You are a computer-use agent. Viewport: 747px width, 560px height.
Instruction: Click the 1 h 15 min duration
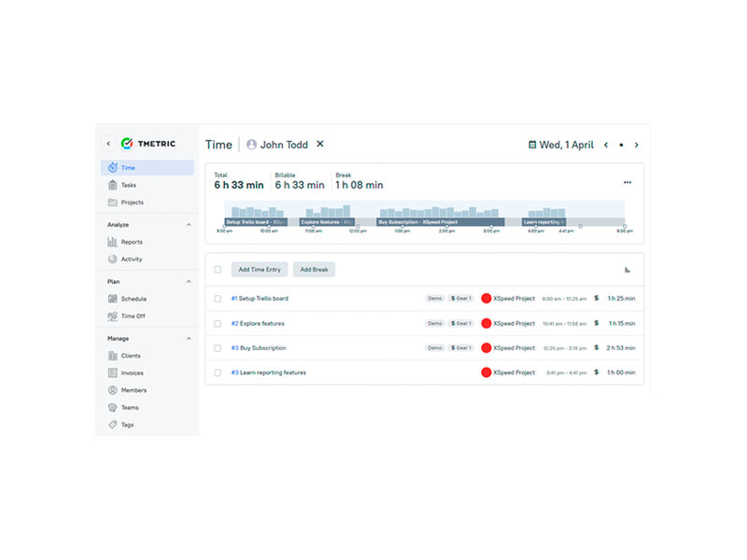[622, 323]
